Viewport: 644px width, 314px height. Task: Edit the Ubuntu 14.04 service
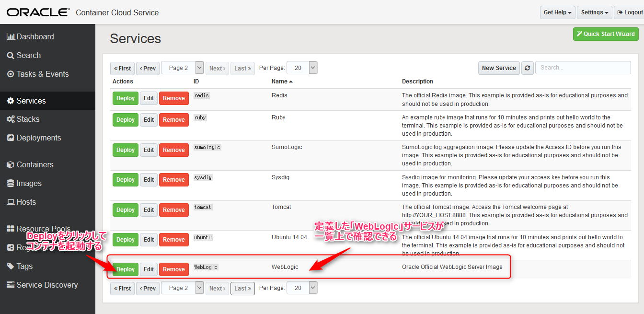tap(149, 240)
